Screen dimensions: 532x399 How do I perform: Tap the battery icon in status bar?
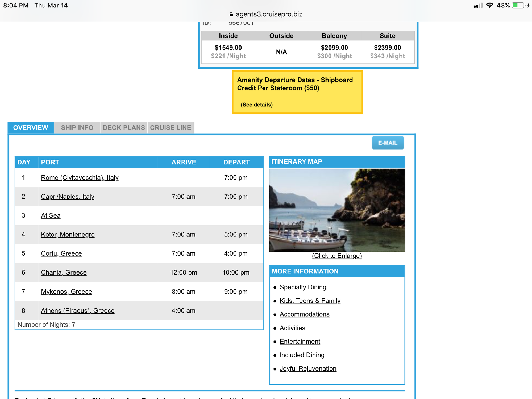518,5
